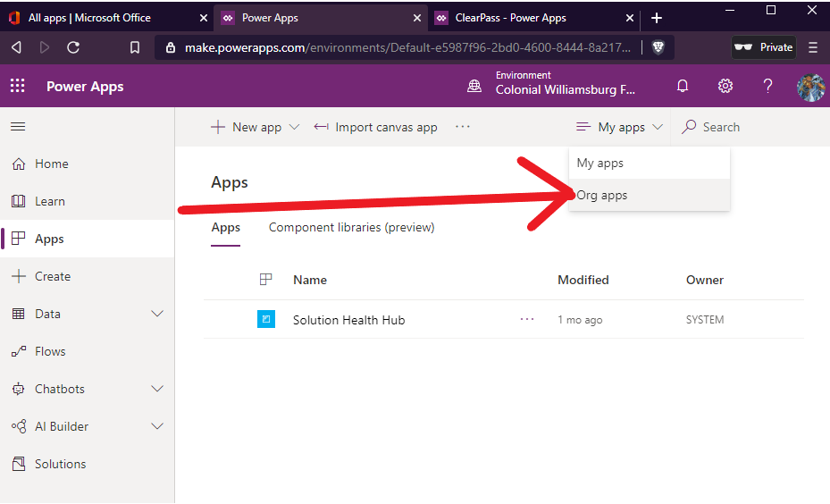Open the user profile avatar
Image resolution: width=830 pixels, height=504 pixels.
point(811,87)
